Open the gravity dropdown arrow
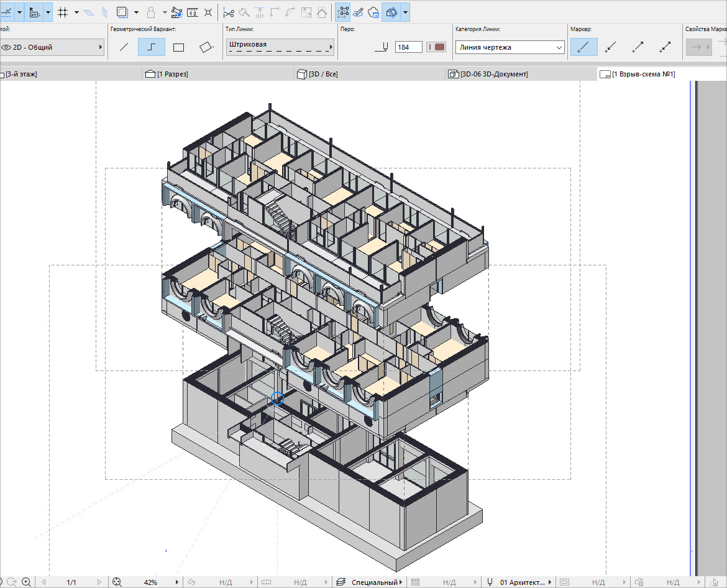Viewport: 727px width, 588px height. pyautogui.click(x=165, y=12)
